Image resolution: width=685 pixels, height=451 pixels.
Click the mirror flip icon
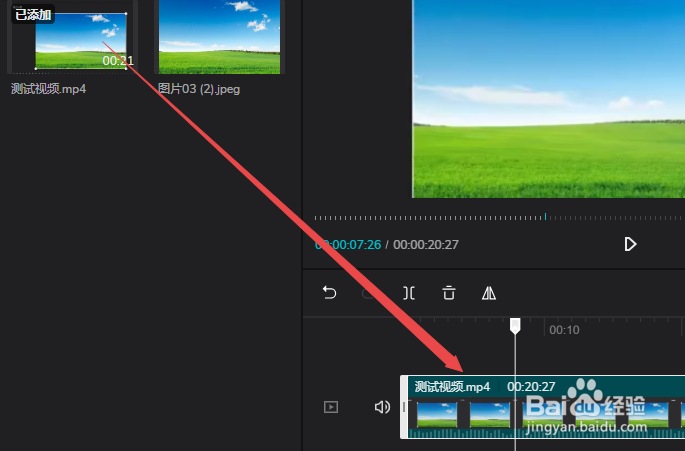(489, 293)
